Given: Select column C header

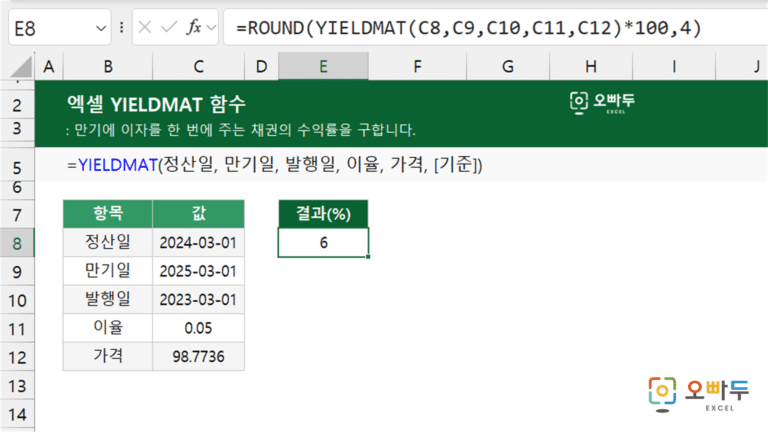Looking at the screenshot, I should (198, 66).
